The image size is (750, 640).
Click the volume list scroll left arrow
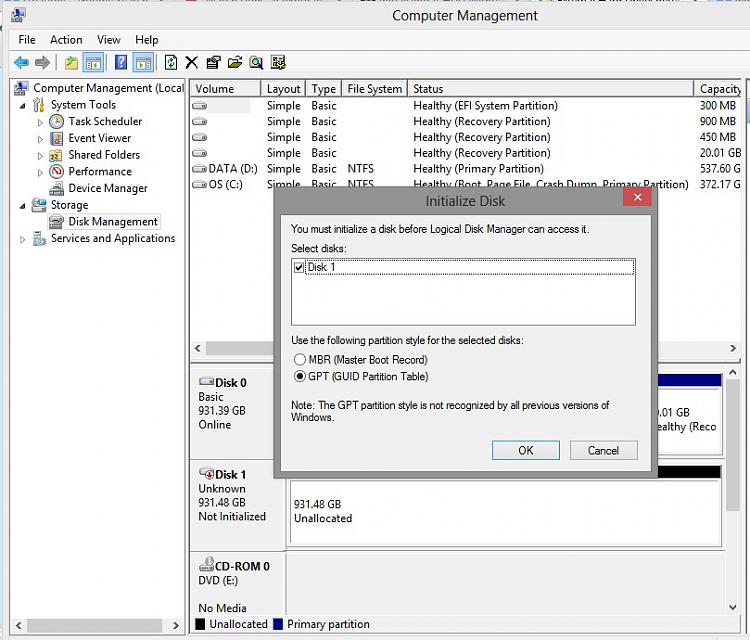(198, 348)
